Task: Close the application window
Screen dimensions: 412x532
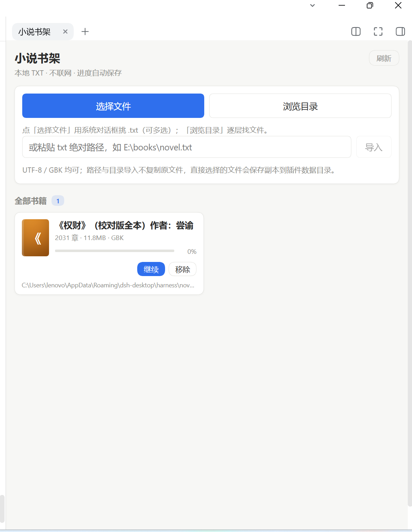Action: coord(398,5)
